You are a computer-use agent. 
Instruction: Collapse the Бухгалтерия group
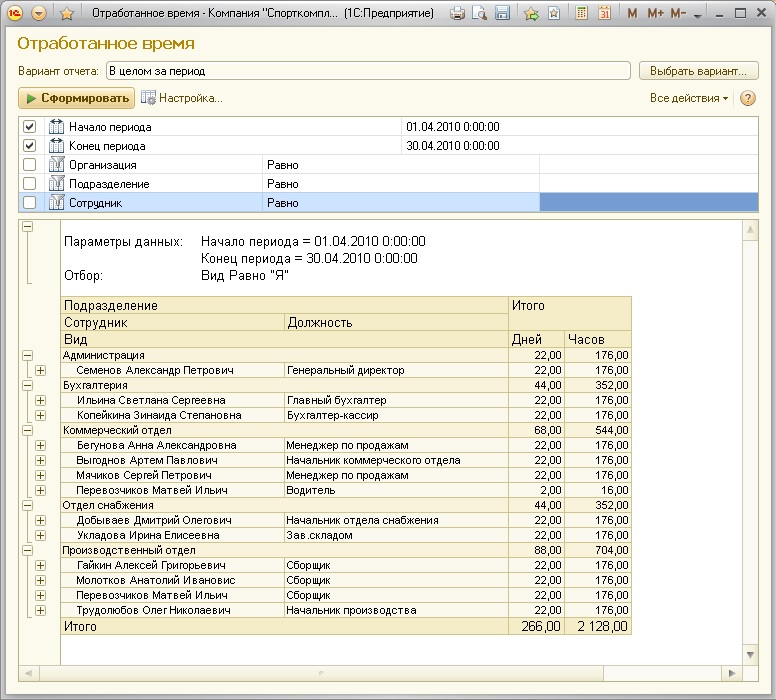27,385
